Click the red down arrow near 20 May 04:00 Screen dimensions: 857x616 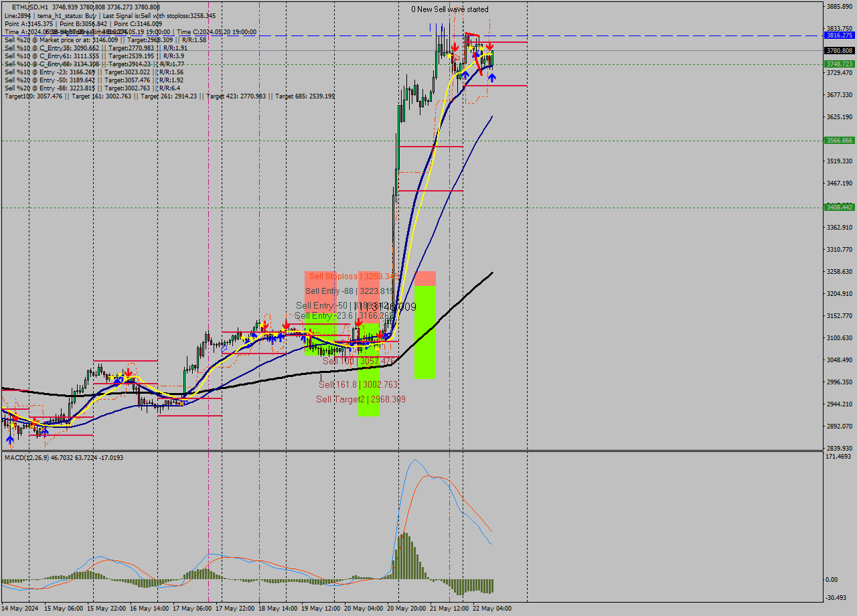[358, 321]
